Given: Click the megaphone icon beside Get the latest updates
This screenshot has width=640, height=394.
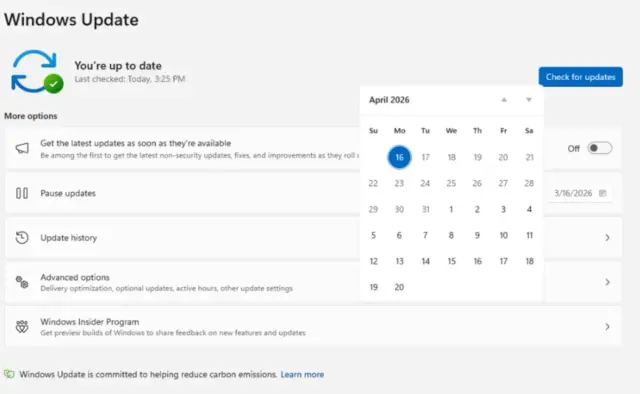Looking at the screenshot, I should click(x=22, y=148).
